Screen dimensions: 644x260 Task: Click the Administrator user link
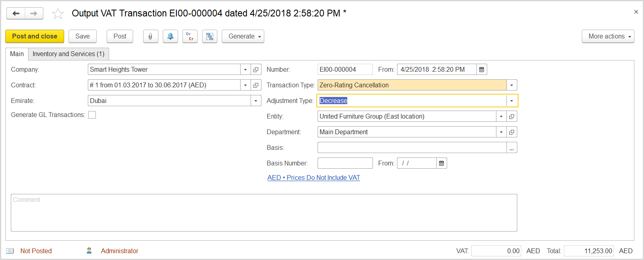(119, 251)
